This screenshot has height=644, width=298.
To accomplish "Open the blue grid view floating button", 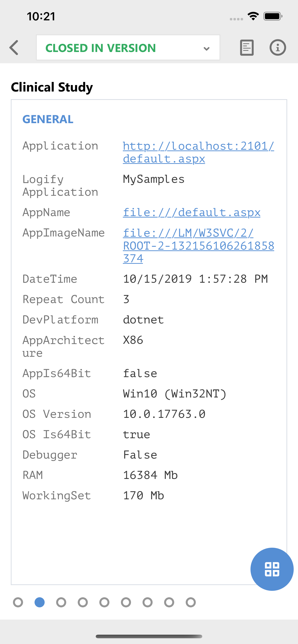I will [x=272, y=569].
